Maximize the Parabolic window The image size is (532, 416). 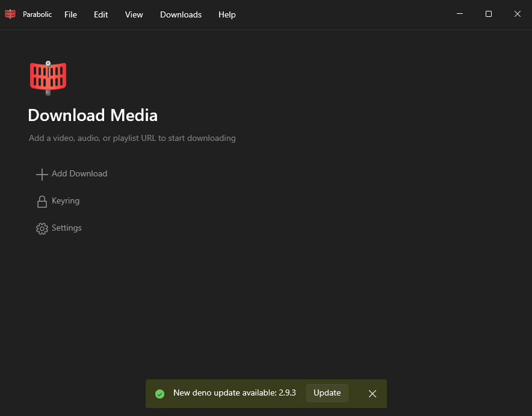pos(489,14)
